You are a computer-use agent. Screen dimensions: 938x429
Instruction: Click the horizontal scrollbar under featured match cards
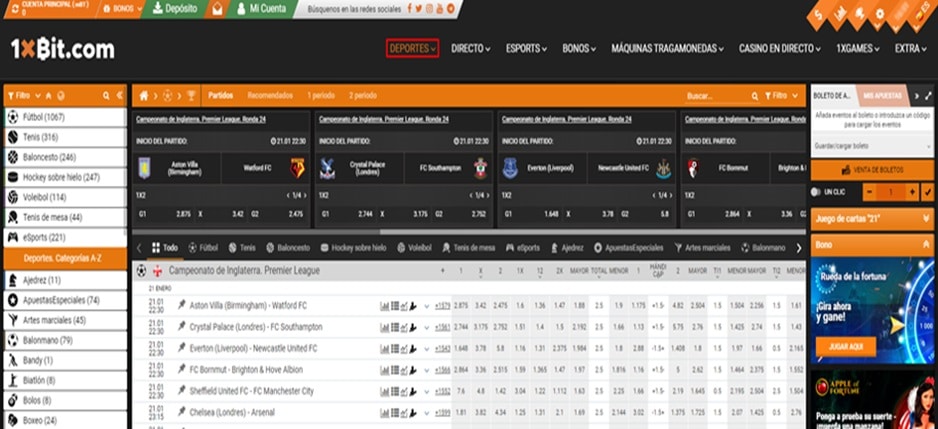[x=468, y=232]
